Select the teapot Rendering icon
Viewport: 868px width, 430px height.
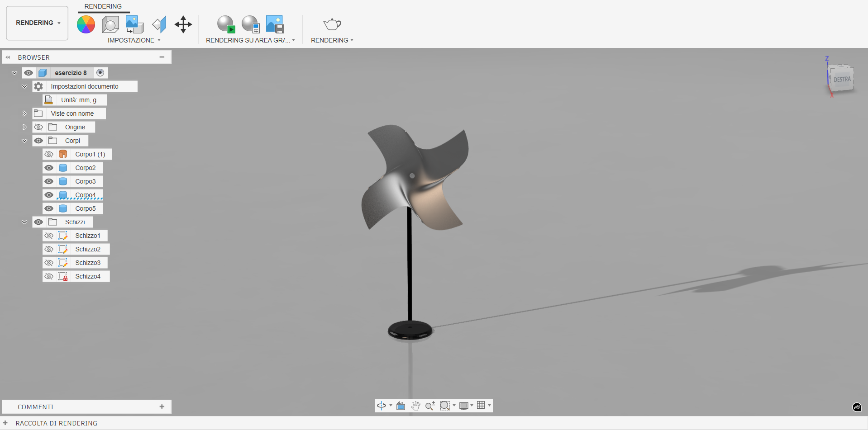pos(332,24)
